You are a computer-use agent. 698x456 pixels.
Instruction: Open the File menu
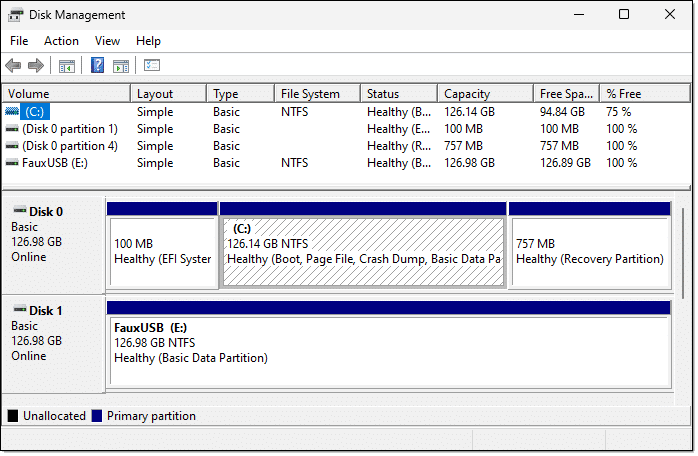point(19,41)
